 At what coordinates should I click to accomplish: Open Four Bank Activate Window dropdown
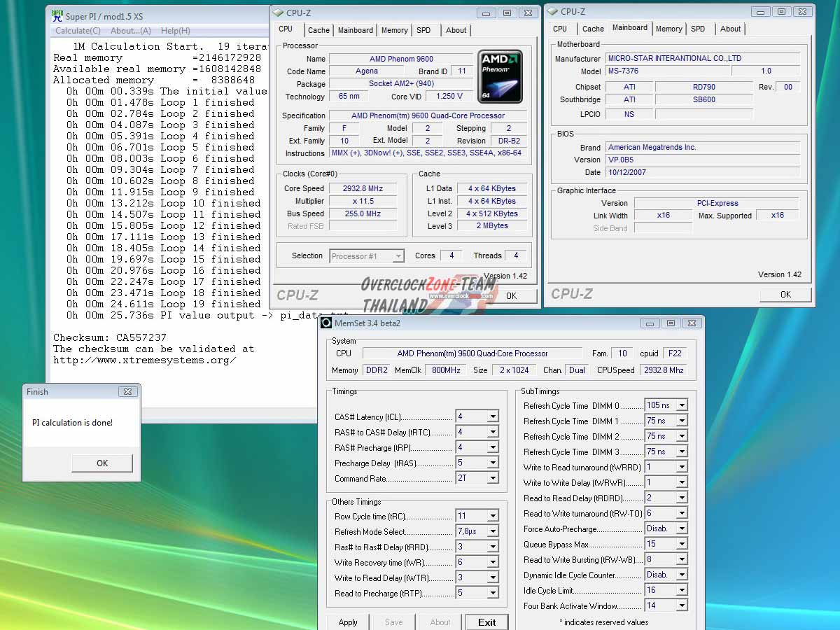coord(682,605)
